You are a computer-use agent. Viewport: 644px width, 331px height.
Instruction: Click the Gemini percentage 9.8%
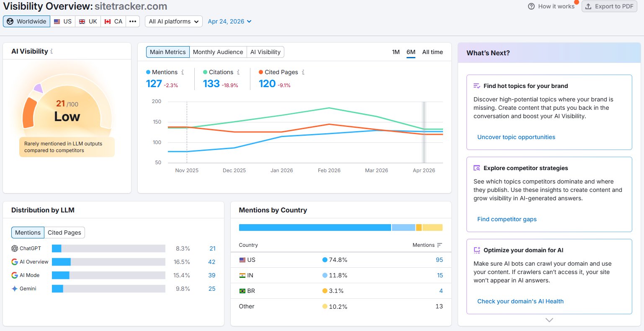[x=183, y=289]
